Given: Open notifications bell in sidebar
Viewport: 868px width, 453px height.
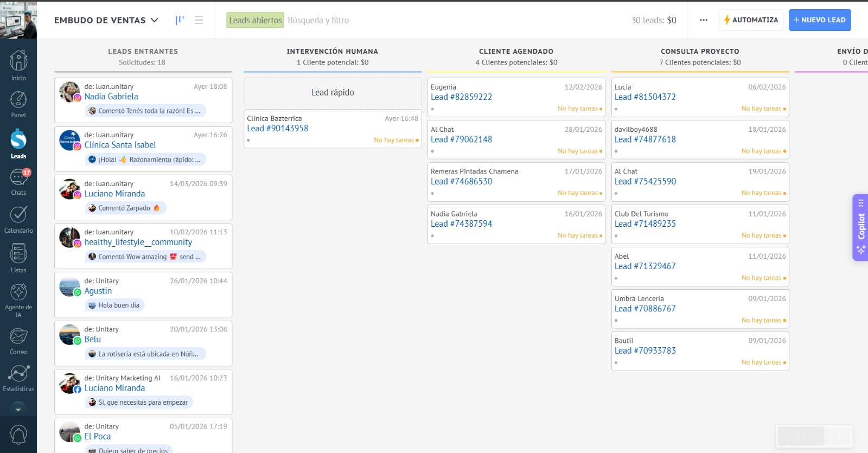Looking at the screenshot, I should point(18,435).
